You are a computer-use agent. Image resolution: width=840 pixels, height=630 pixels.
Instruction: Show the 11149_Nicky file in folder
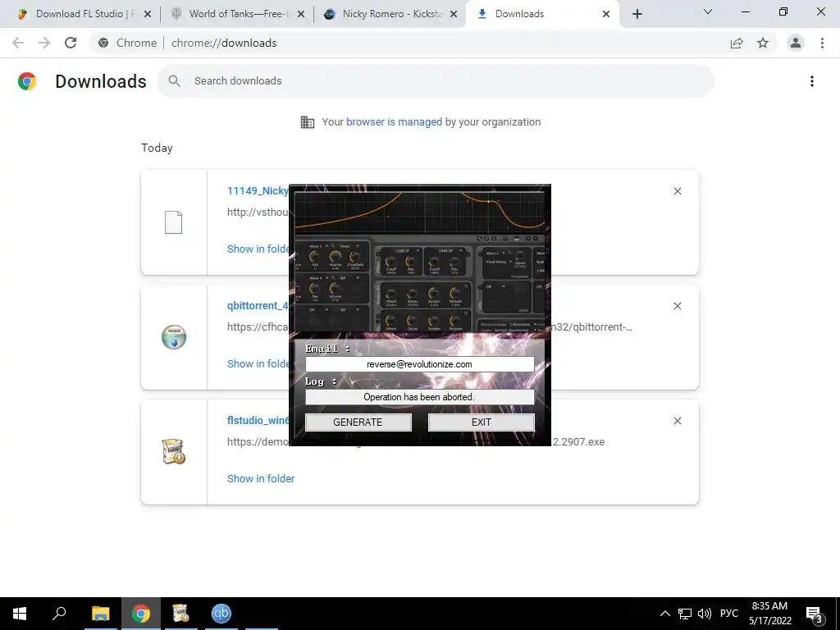(x=258, y=249)
